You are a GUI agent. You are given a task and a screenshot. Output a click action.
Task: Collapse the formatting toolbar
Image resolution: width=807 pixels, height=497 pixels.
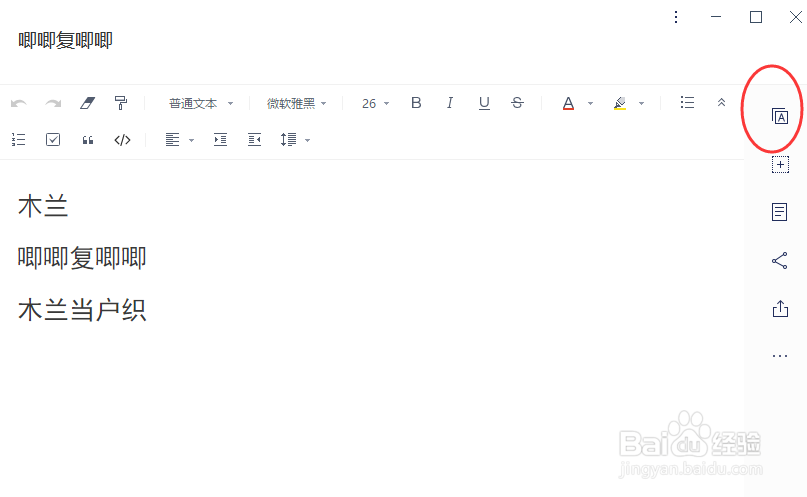click(x=721, y=102)
